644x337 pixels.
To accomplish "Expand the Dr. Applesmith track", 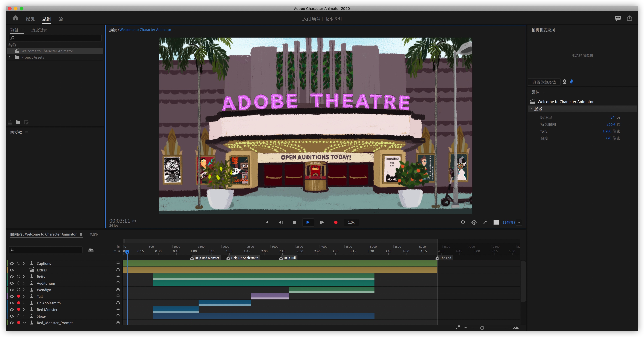I will [24, 303].
